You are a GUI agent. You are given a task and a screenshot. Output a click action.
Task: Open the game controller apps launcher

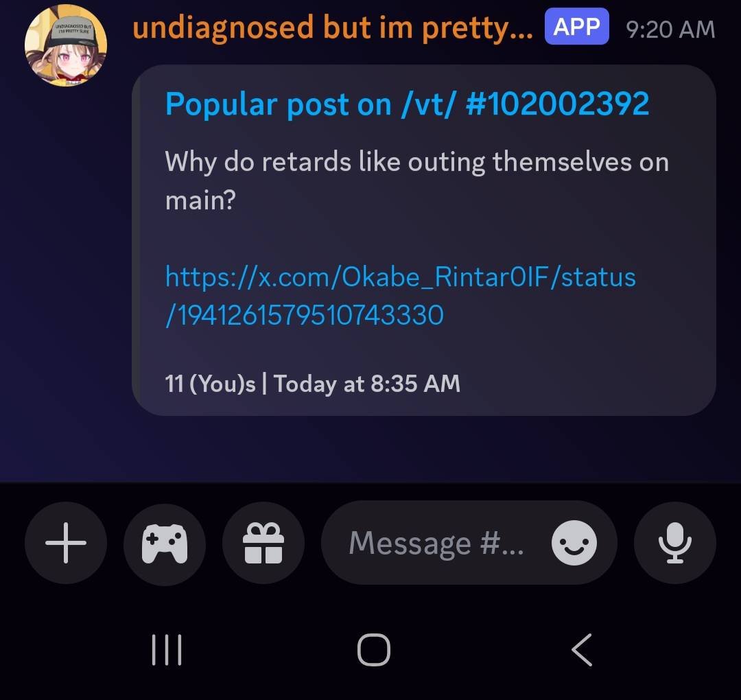pyautogui.click(x=165, y=543)
